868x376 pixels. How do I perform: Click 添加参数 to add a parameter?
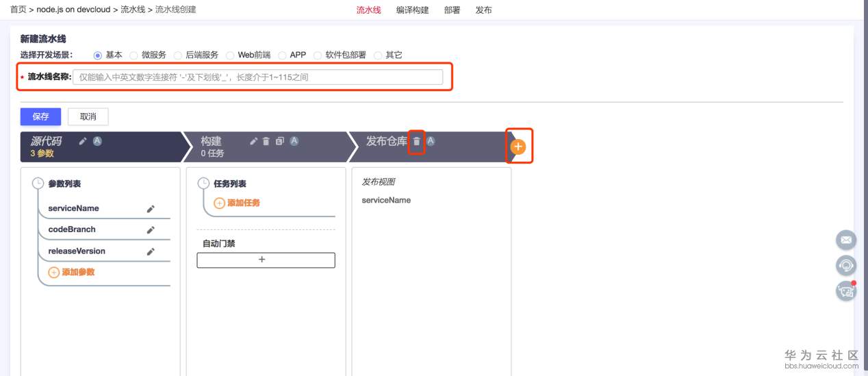coord(71,272)
